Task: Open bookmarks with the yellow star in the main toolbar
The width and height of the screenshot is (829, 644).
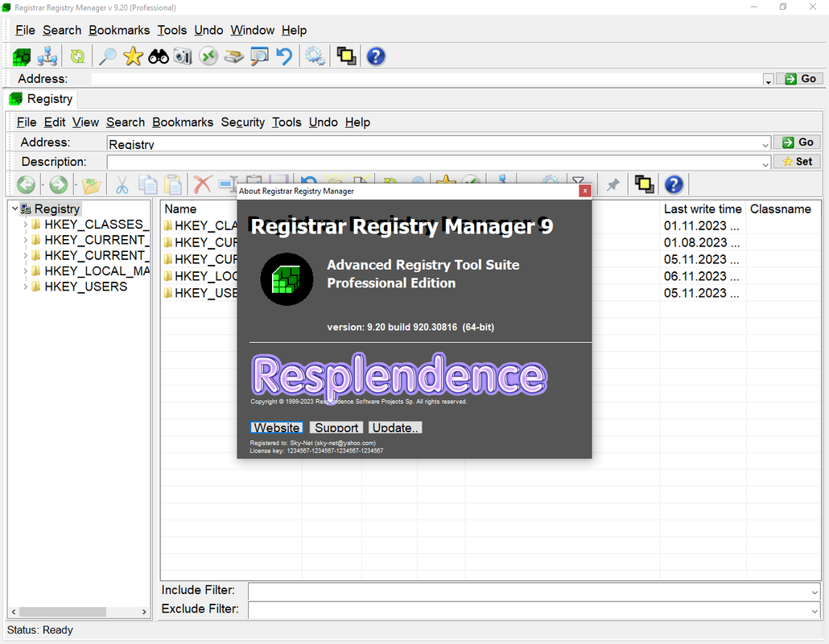Action: (x=133, y=56)
